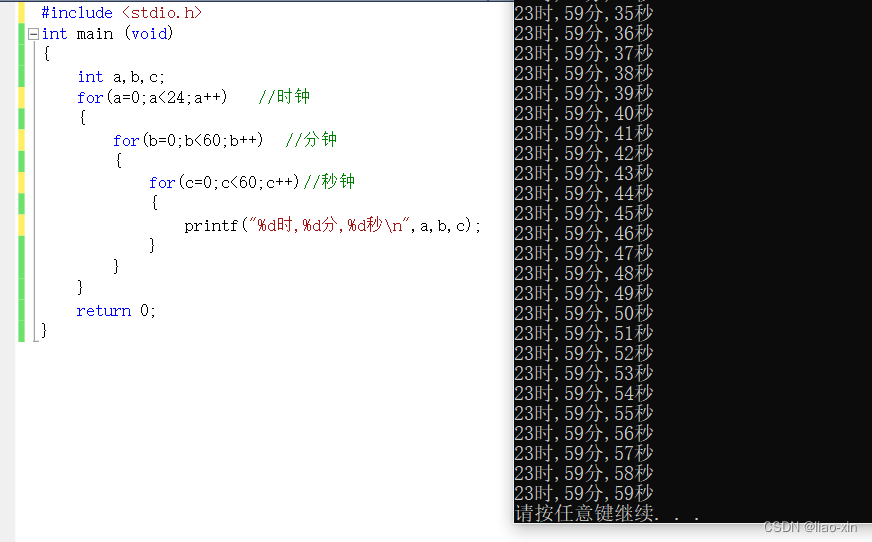Click the printf statement line
The width and height of the screenshot is (872, 542).
coord(332,225)
